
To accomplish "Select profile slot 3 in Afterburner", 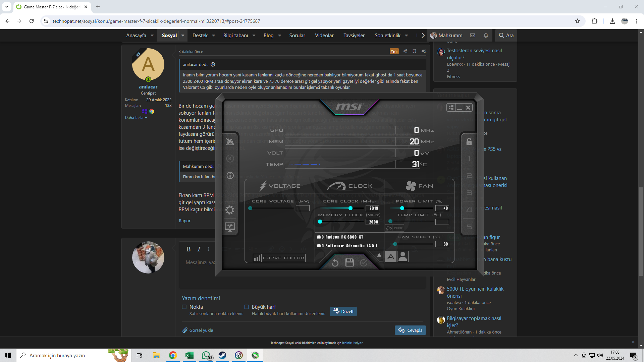I will 469,193.
